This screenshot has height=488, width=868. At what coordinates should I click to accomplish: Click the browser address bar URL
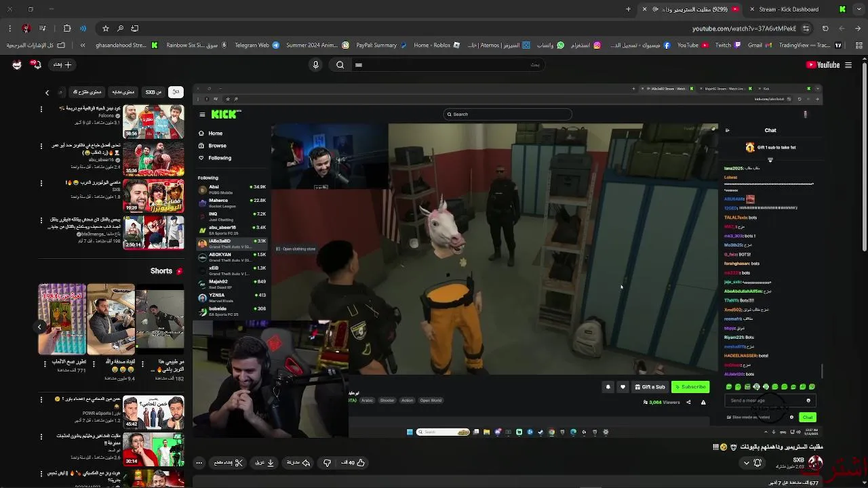click(x=744, y=28)
